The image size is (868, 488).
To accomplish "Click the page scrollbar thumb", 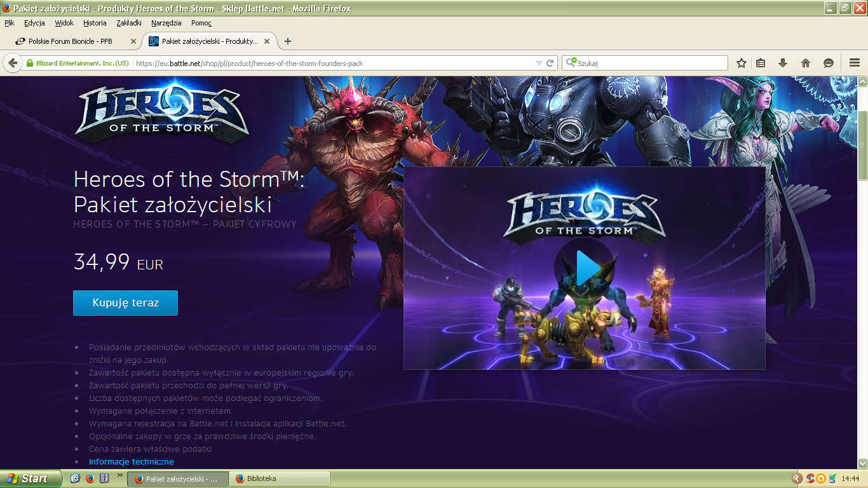I will pyautogui.click(x=862, y=145).
